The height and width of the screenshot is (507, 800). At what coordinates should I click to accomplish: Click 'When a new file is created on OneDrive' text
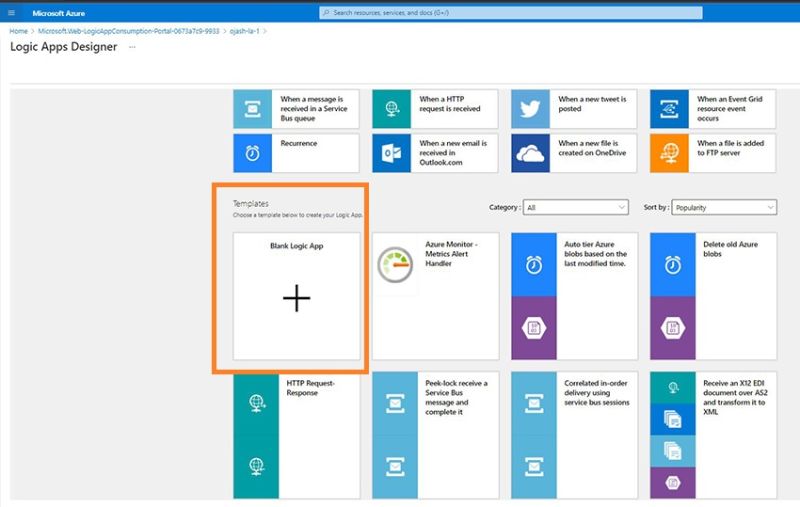[592, 148]
